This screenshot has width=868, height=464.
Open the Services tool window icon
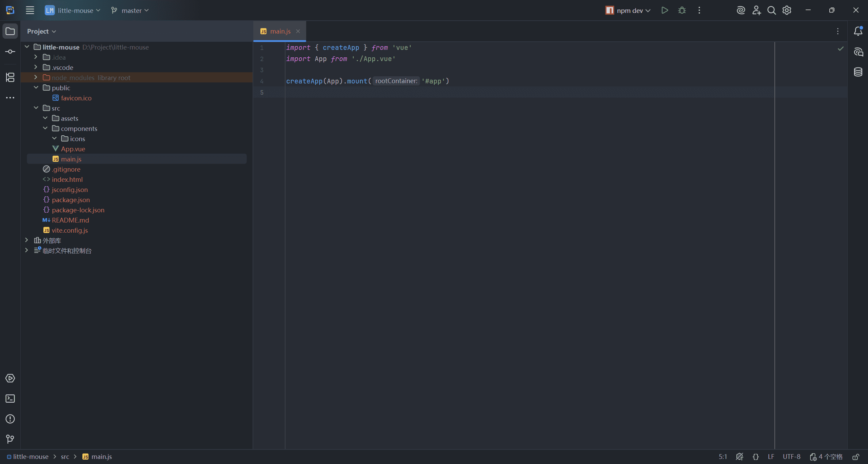10,378
